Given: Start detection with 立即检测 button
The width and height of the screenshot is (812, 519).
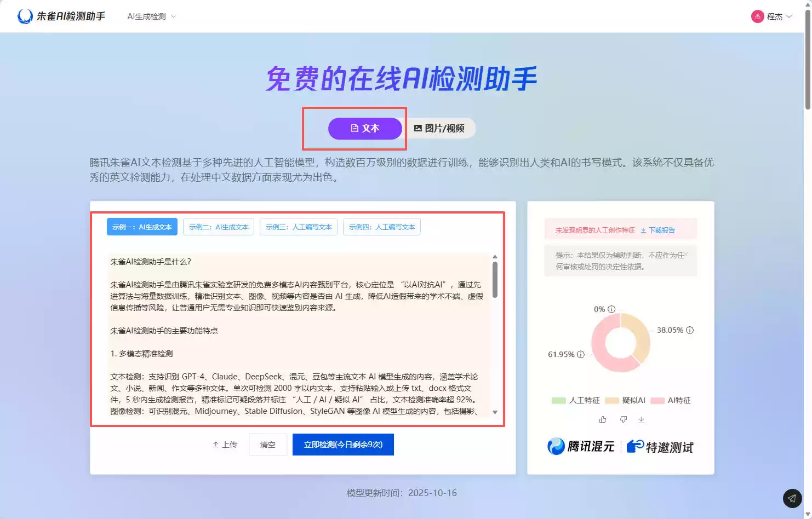Looking at the screenshot, I should click(x=343, y=445).
